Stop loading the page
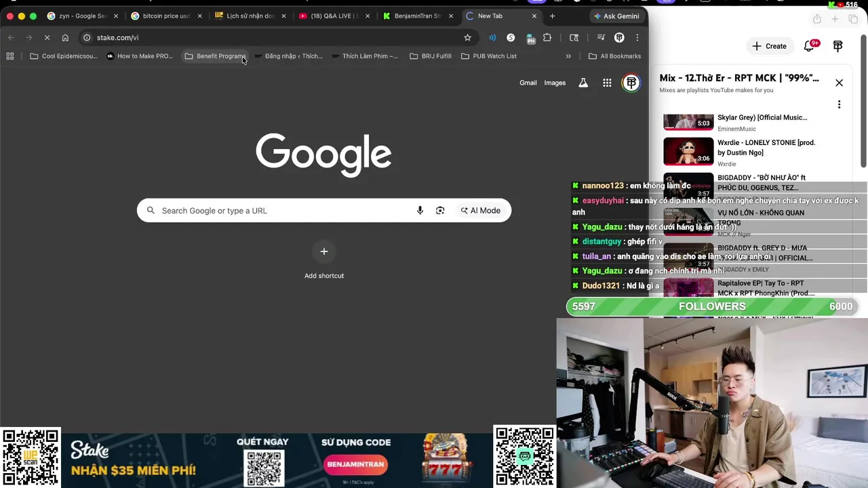 click(x=47, y=37)
